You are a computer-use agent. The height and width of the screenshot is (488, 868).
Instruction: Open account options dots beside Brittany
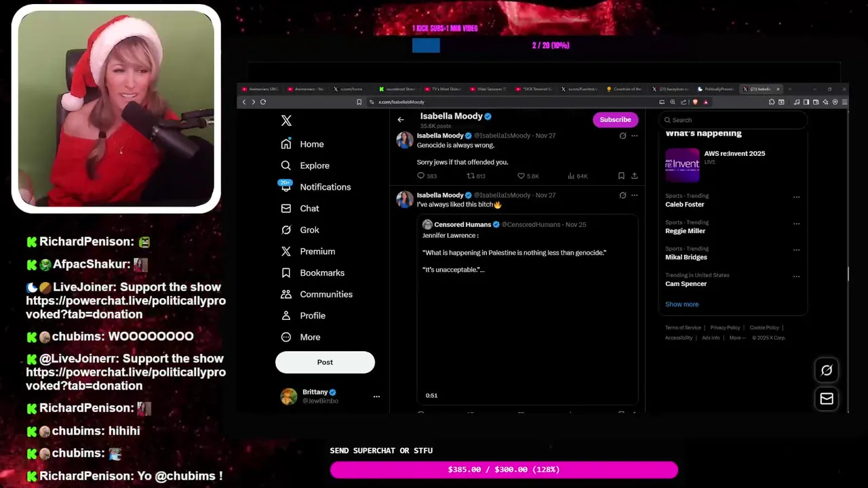pyautogui.click(x=376, y=396)
